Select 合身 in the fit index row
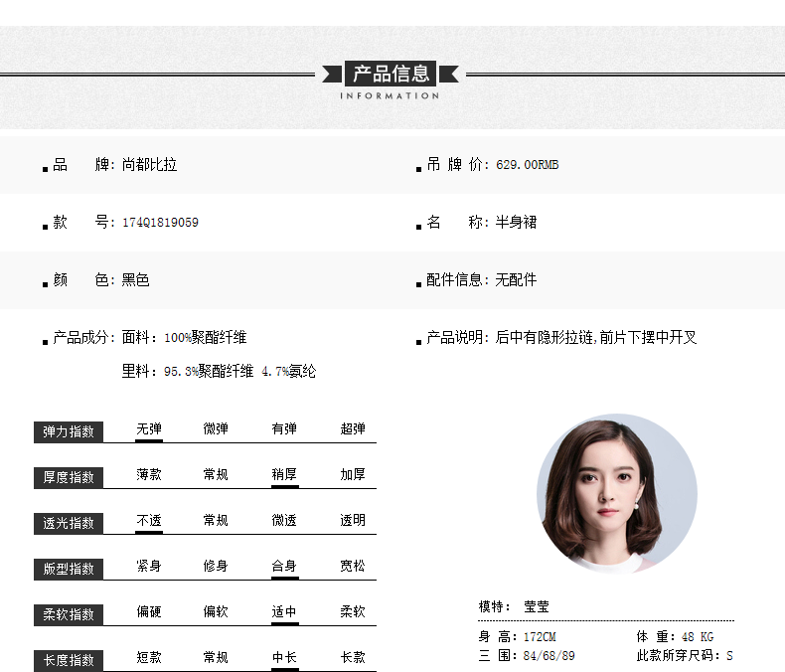The width and height of the screenshot is (785, 672). point(284,567)
